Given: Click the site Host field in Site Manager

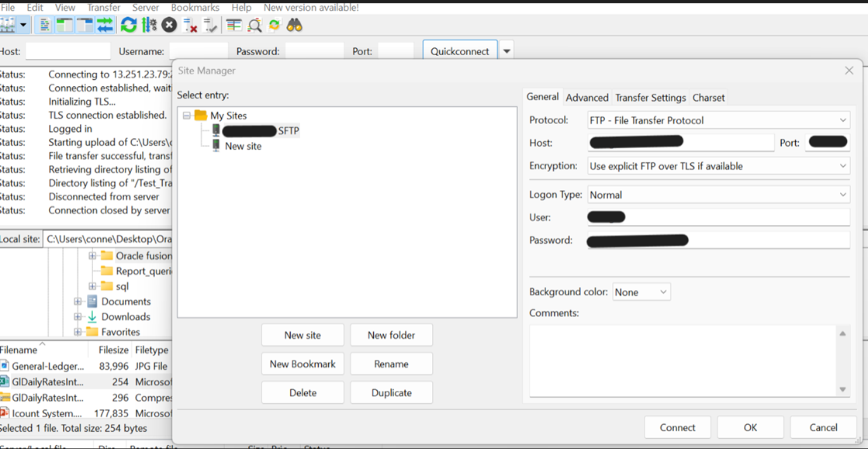Looking at the screenshot, I should (680, 142).
